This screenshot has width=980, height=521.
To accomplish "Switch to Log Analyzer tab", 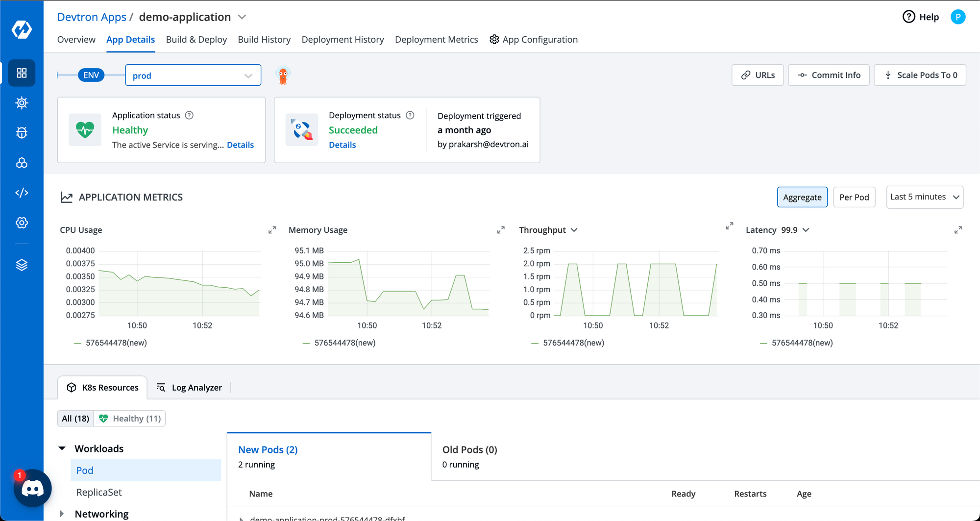I will [x=189, y=388].
